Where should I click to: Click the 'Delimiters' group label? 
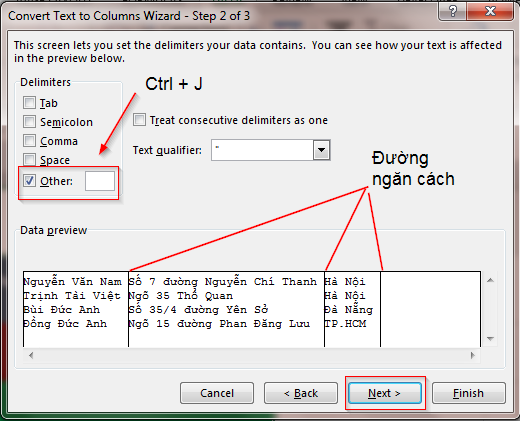46,82
